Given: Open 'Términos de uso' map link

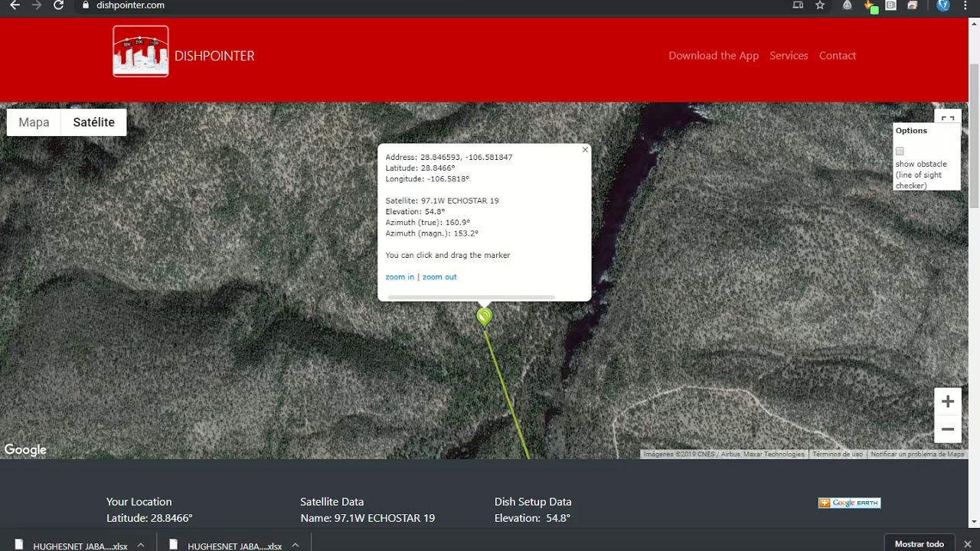Looking at the screenshot, I should pyautogui.click(x=838, y=455).
